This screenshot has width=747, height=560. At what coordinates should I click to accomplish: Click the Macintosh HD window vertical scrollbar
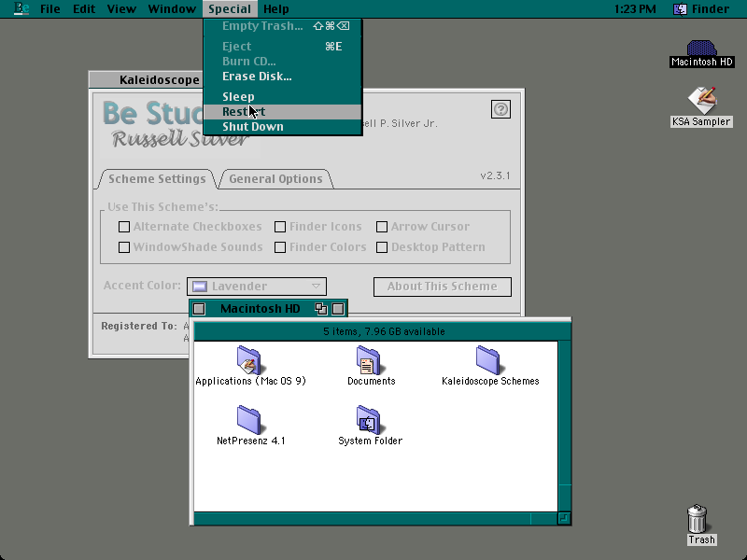pos(565,427)
